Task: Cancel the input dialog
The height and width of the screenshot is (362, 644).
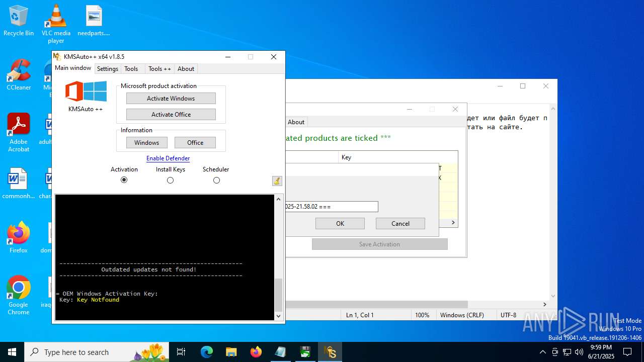Action: tap(400, 224)
